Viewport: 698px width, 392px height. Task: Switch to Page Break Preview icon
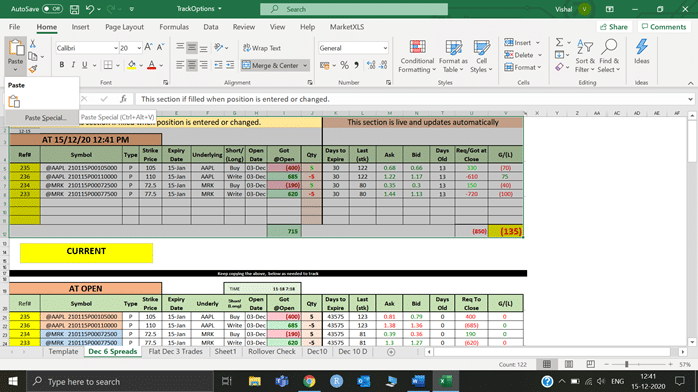590,364
